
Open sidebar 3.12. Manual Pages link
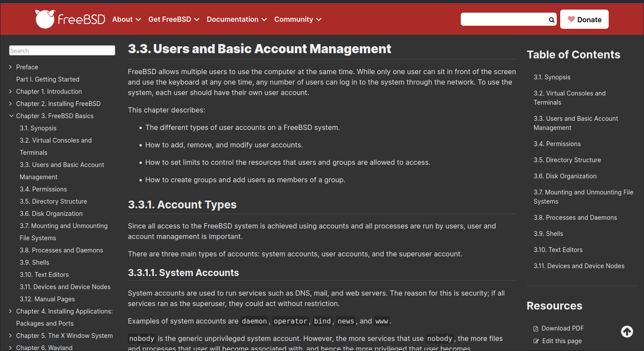[47, 299]
